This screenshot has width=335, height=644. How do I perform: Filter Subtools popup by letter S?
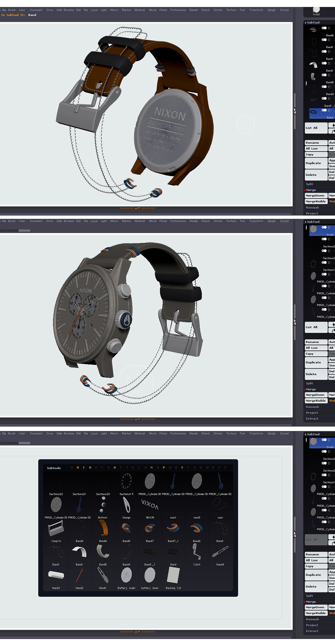click(x=182, y=467)
